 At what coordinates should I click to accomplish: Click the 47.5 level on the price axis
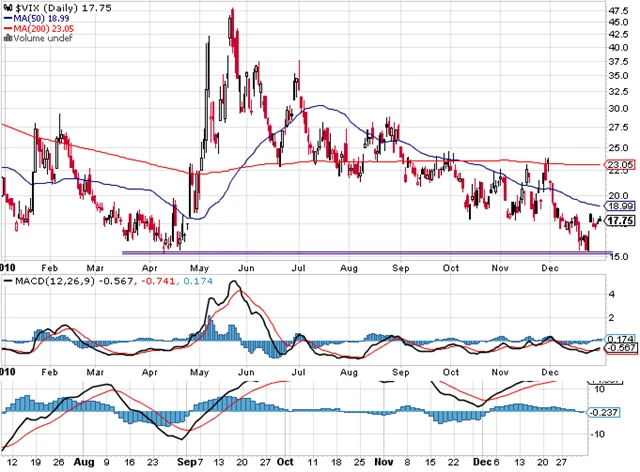(620, 12)
